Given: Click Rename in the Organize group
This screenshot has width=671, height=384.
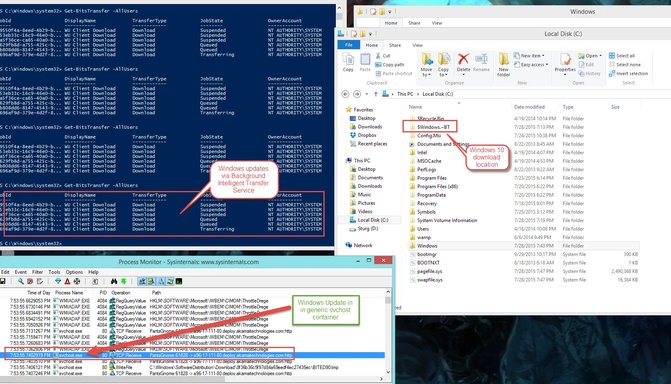Looking at the screenshot, I should [x=481, y=63].
